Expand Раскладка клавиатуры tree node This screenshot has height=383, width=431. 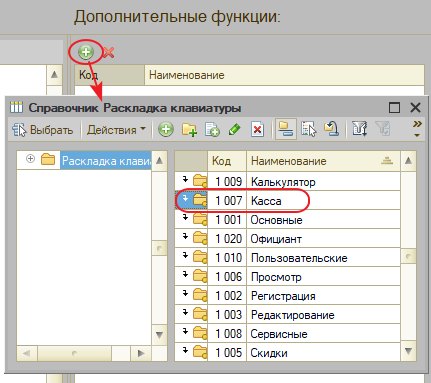pos(30,159)
